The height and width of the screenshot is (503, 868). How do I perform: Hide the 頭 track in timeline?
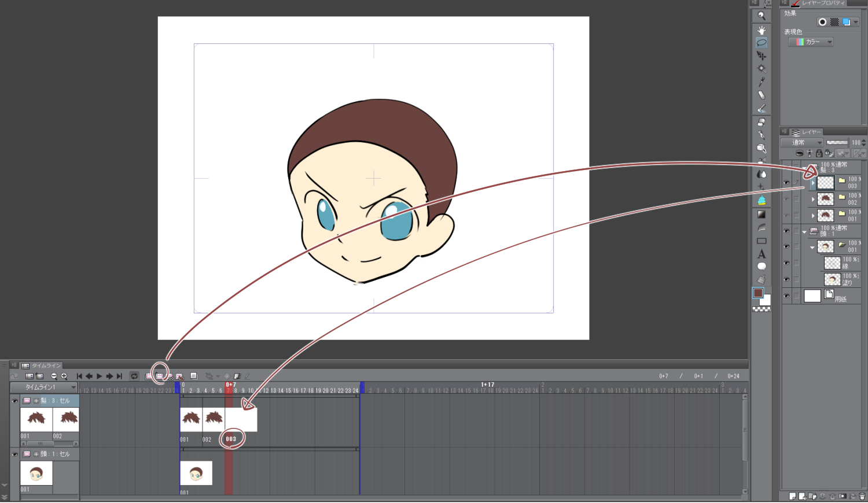14,454
